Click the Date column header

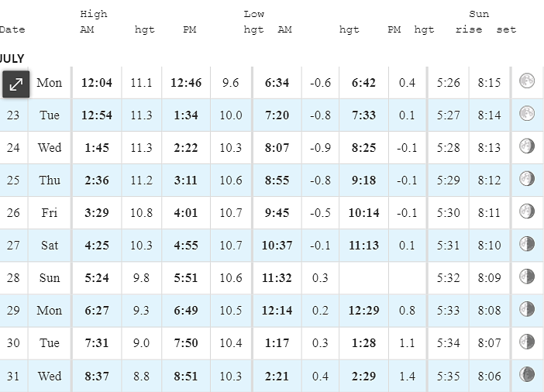coord(12,29)
